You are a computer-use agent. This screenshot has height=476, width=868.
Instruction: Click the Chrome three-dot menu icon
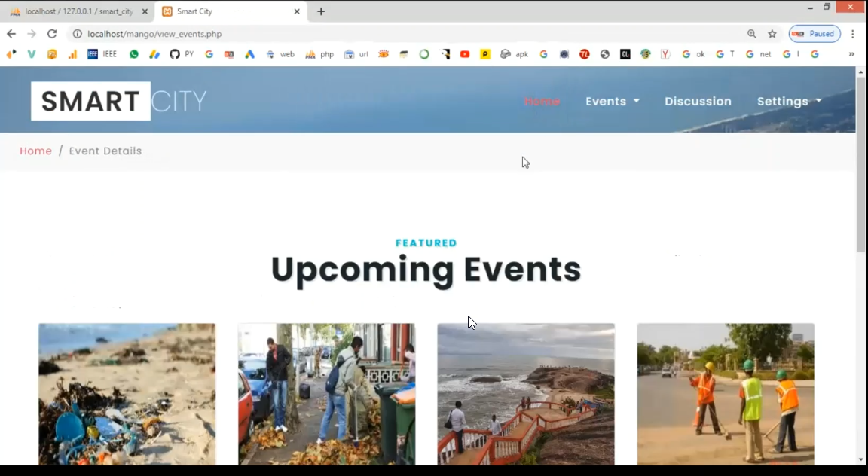[x=853, y=34]
